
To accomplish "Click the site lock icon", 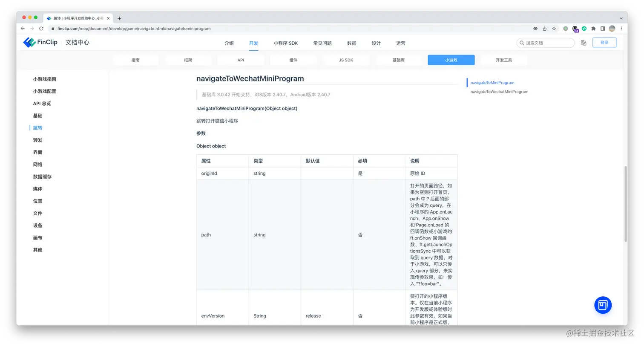I will pos(53,29).
